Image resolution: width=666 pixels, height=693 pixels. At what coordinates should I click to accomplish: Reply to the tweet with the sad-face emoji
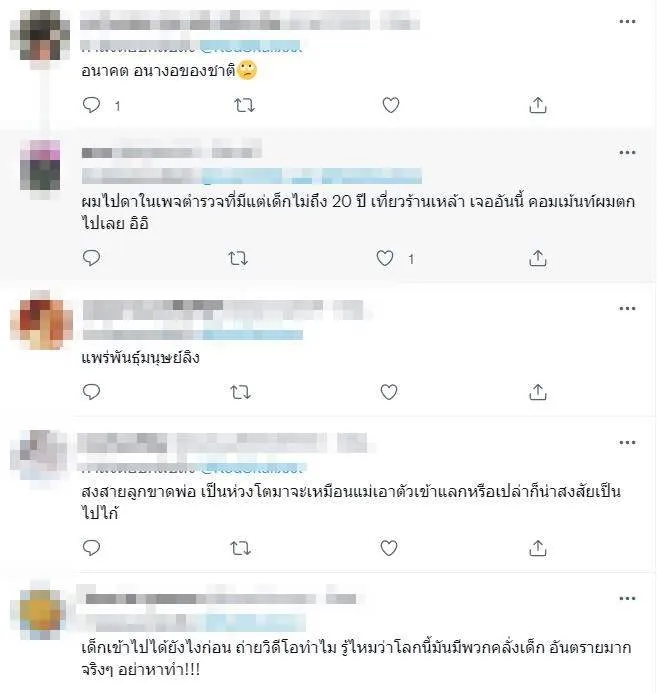(x=91, y=105)
